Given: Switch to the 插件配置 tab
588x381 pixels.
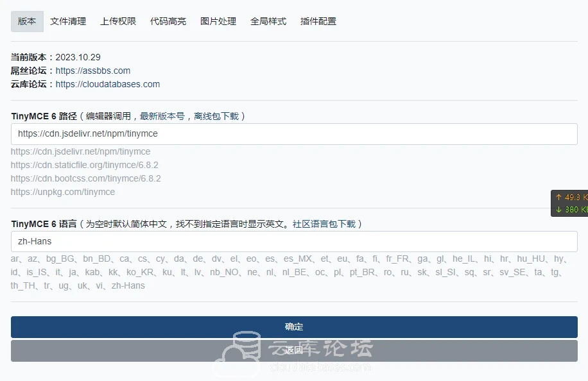Looking at the screenshot, I should 318,21.
